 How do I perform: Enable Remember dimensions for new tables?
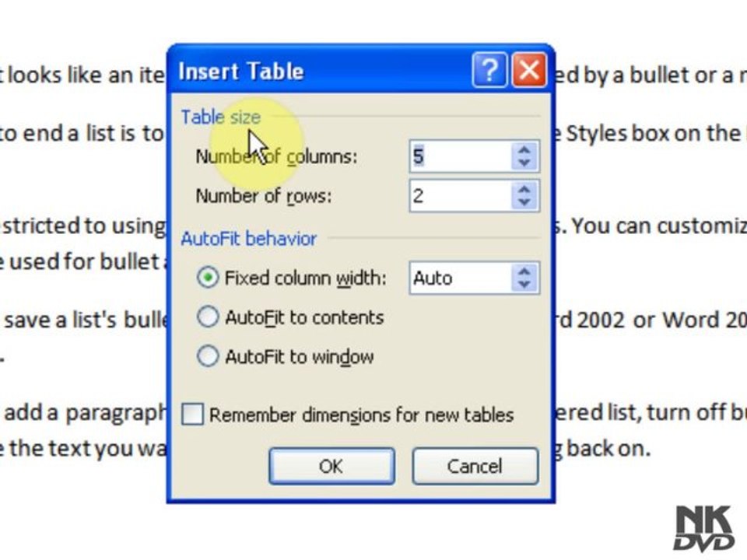[x=192, y=415]
